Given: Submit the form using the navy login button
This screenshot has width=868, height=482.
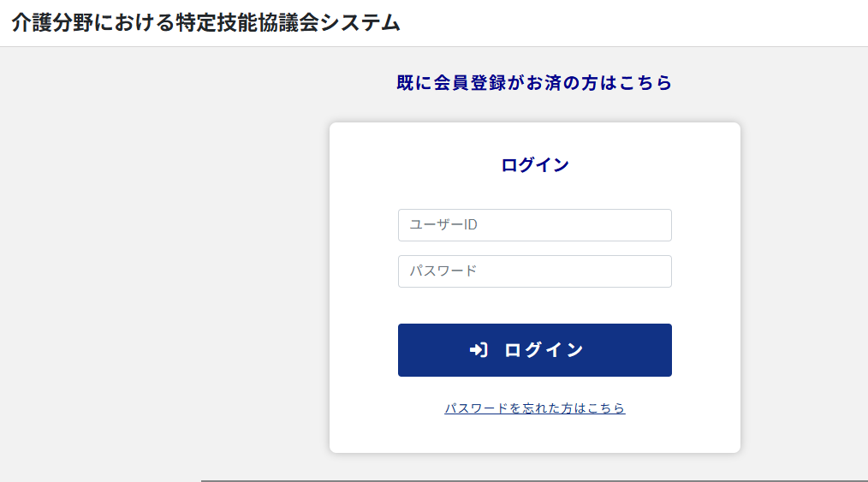Looking at the screenshot, I should [535, 350].
